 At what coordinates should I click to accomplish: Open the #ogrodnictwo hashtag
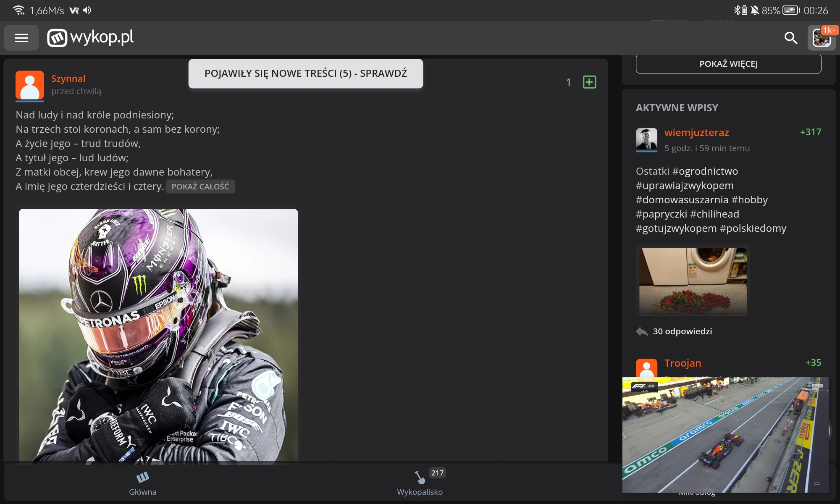705,171
